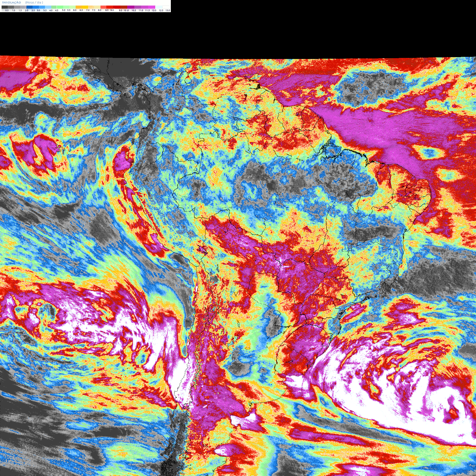Screen dimensions: 476x476
Task: Click the 8.0 legend value
Action: (100, 10)
